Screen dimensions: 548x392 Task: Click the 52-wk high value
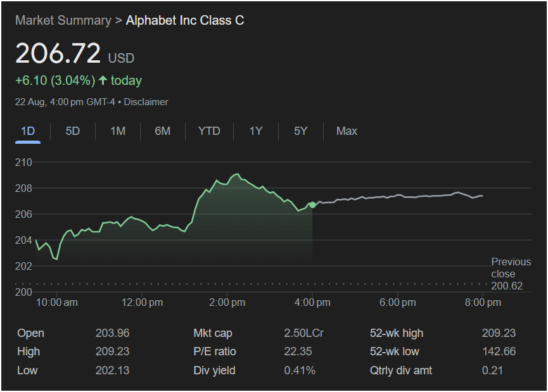point(499,333)
